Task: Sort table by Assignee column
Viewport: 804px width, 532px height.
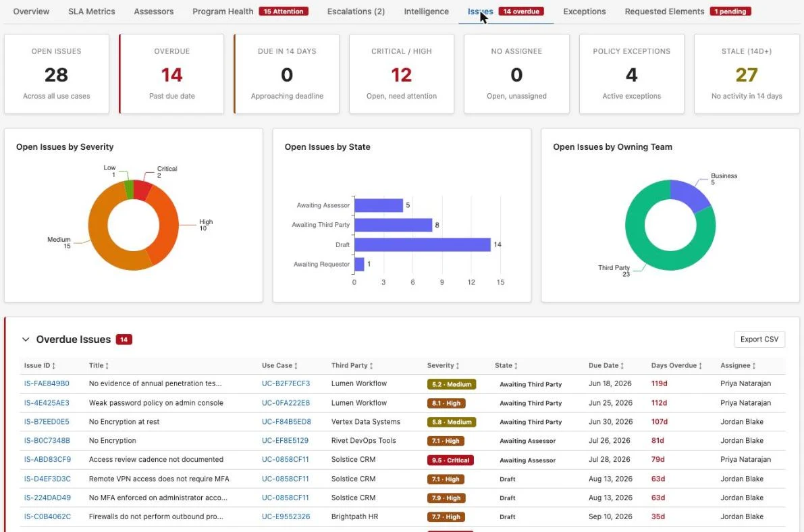Action: [738, 365]
